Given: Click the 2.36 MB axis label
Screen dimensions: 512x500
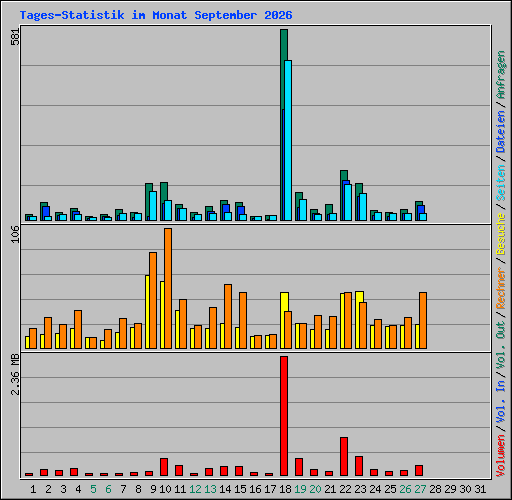Looking at the screenshot, I should click(15, 374).
